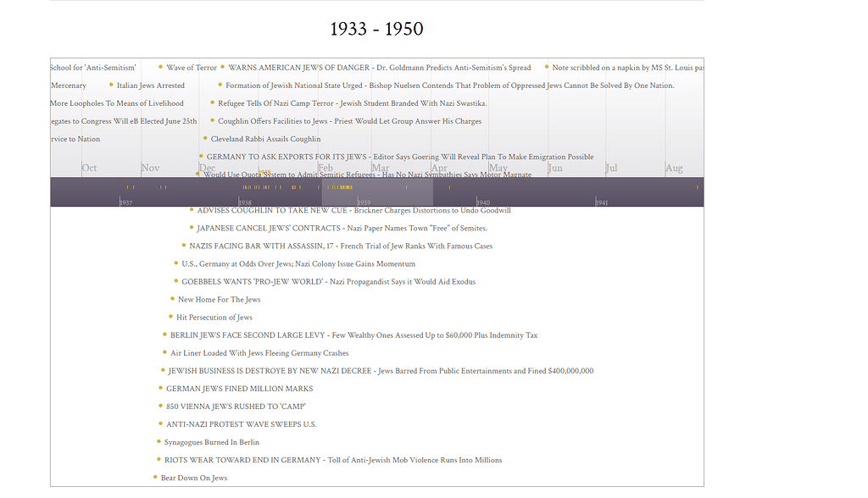Click the 'Aug' month label on the timeline
The height and width of the screenshot is (498, 868).
click(x=674, y=168)
